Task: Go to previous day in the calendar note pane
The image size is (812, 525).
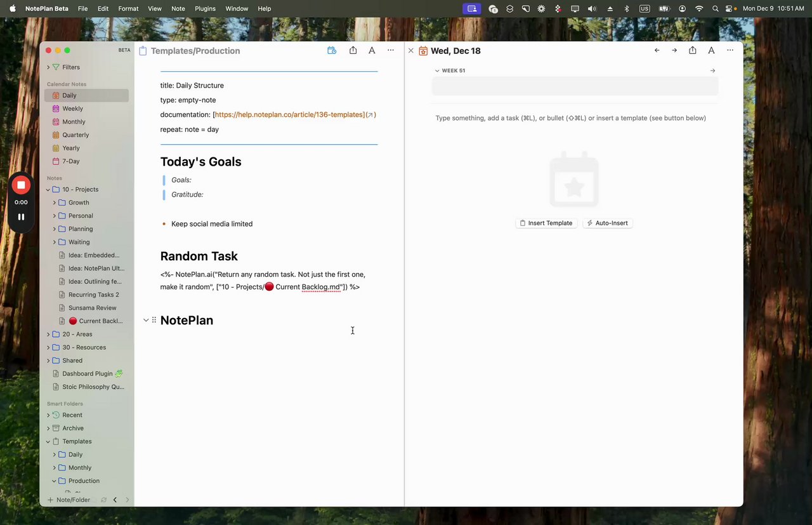Action: [657, 51]
